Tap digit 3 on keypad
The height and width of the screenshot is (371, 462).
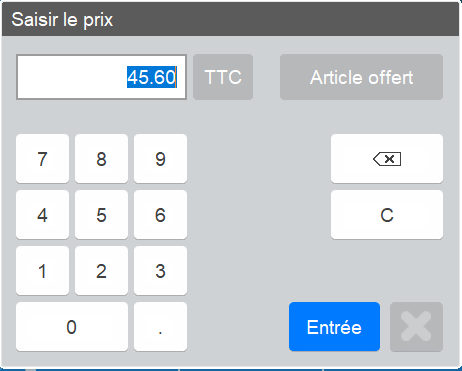point(160,271)
